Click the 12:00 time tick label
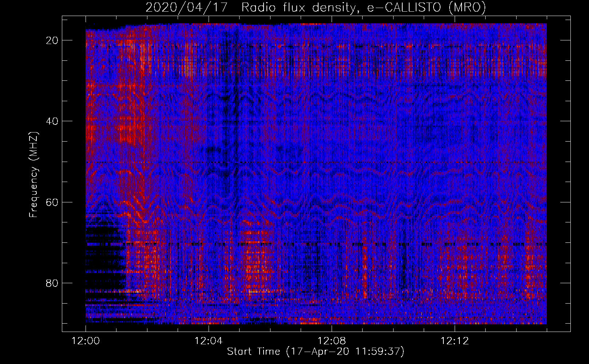This screenshot has height=364, width=589. [86, 341]
